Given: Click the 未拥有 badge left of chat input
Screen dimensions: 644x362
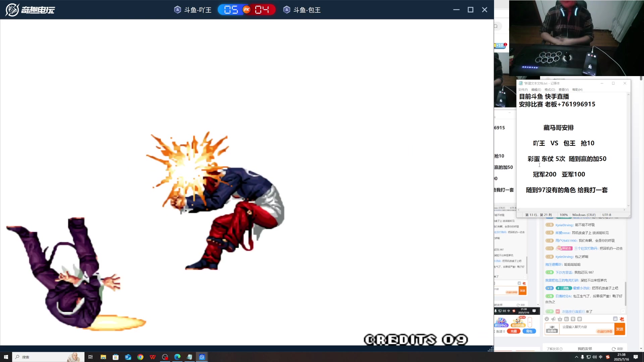Looking at the screenshot, I should (552, 329).
